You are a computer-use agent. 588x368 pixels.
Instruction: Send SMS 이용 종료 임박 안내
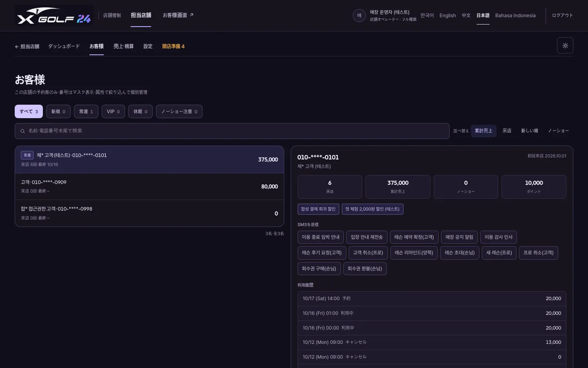(x=321, y=237)
